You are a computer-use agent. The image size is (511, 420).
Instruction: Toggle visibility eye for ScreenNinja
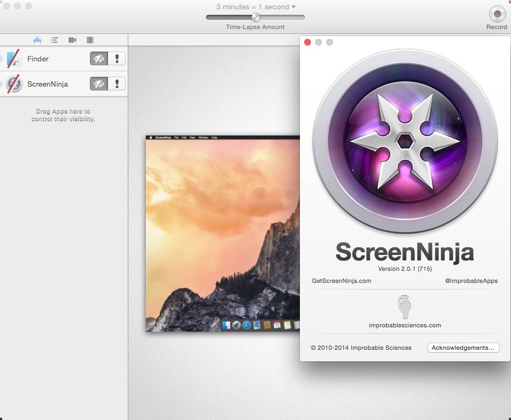point(99,84)
